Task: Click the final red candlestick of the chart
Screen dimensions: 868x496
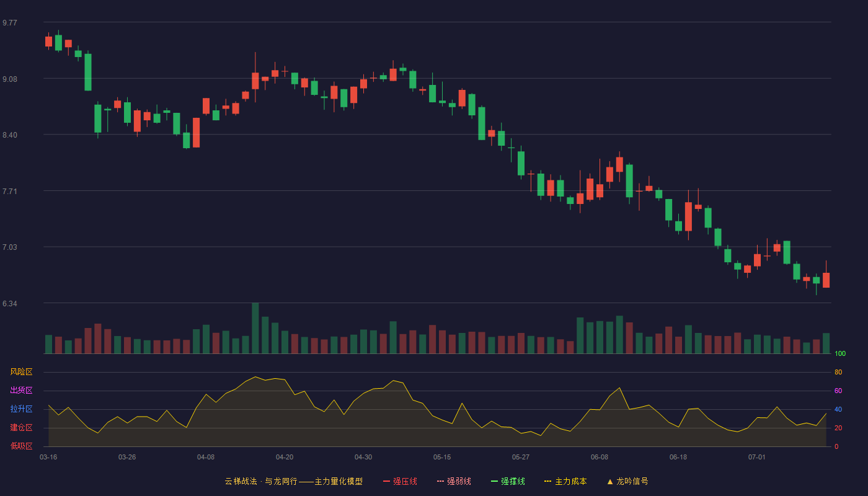Action: (x=826, y=280)
